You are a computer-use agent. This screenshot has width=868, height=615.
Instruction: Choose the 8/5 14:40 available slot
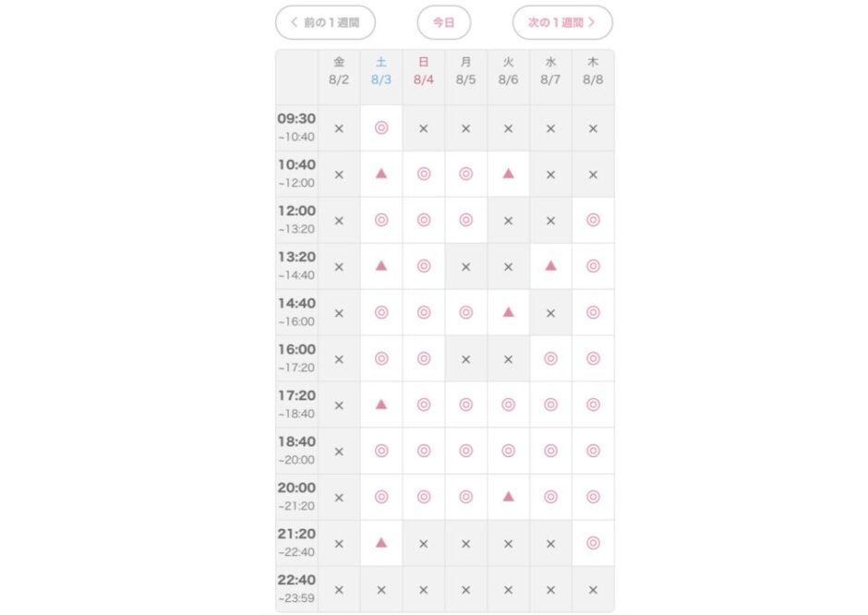465,313
